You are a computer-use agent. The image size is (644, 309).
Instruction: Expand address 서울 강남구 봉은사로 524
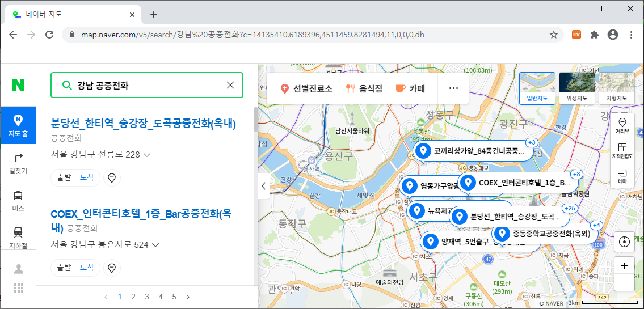click(105, 245)
